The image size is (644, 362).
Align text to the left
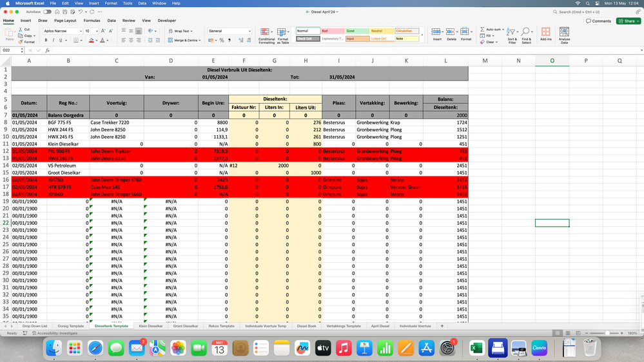pos(123,40)
